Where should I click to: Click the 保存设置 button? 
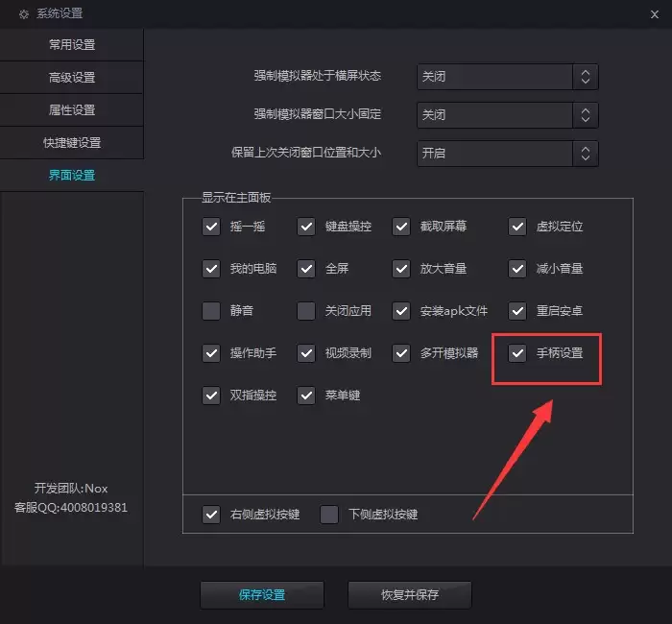[262, 595]
